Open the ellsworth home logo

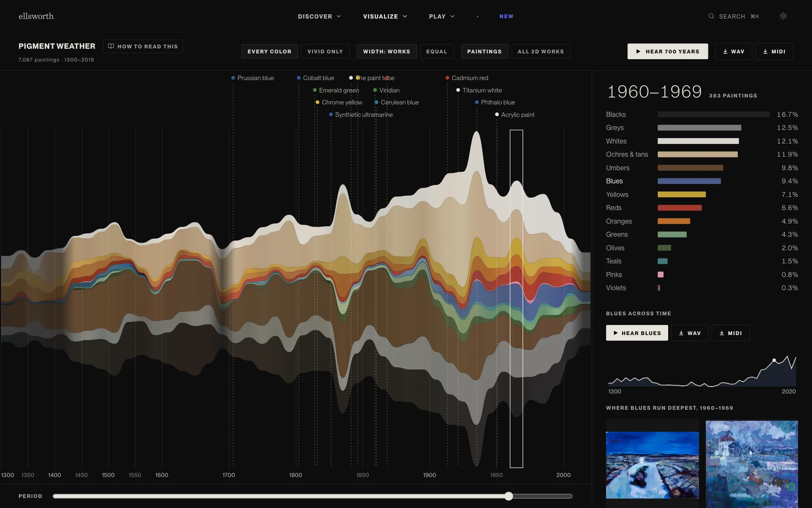(x=36, y=16)
